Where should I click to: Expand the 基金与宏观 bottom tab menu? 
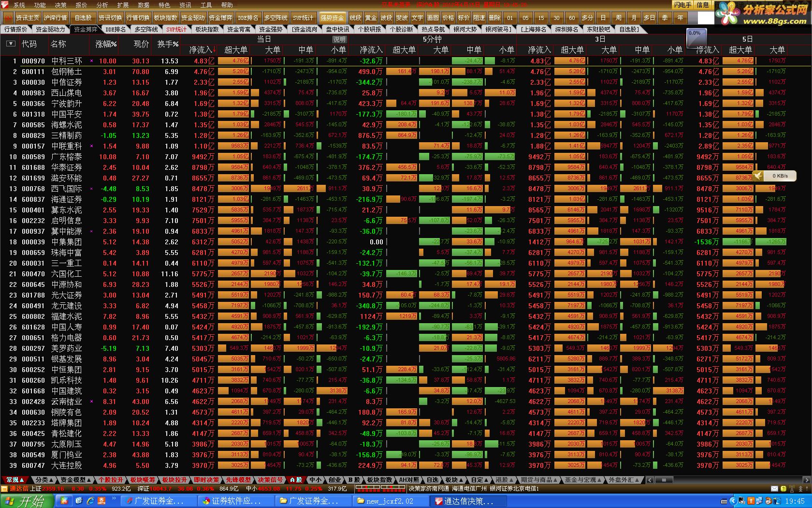pyautogui.click(x=582, y=479)
